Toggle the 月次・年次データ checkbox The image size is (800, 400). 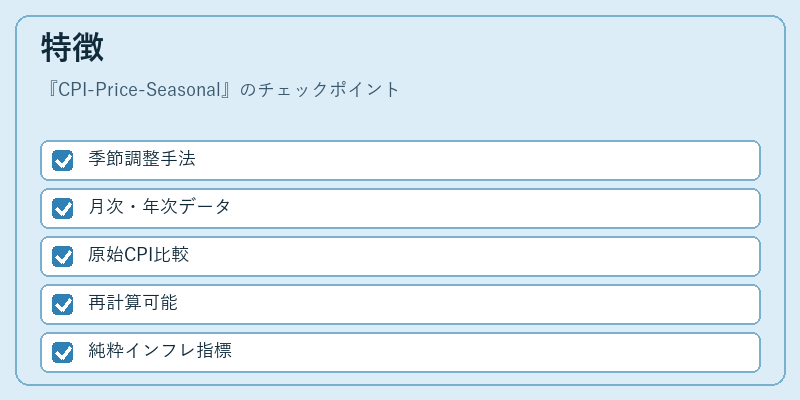tap(62, 209)
